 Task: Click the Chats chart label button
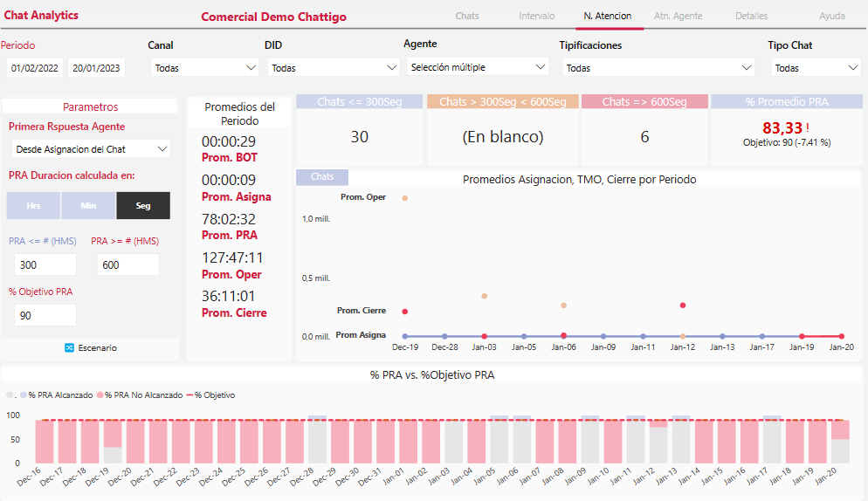(x=322, y=176)
